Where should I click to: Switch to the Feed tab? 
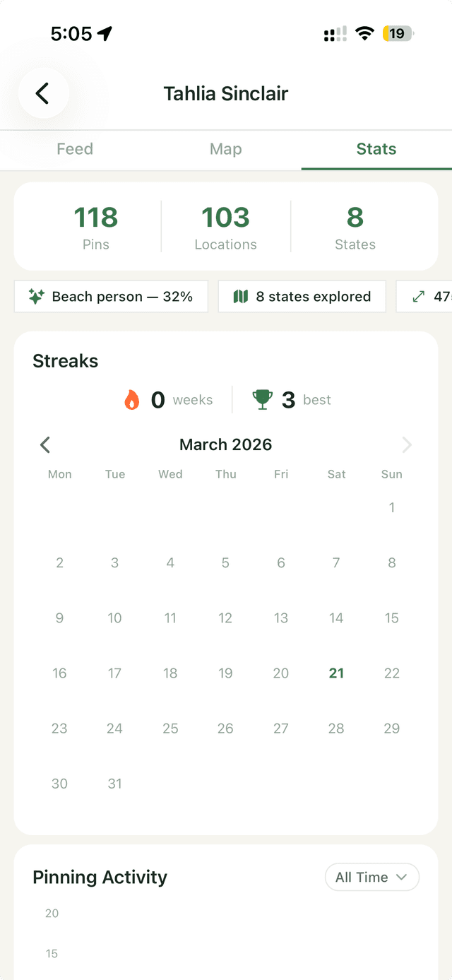coord(74,149)
